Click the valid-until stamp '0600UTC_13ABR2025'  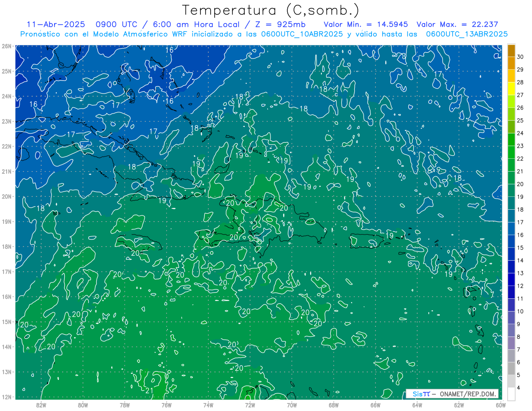click(466, 34)
